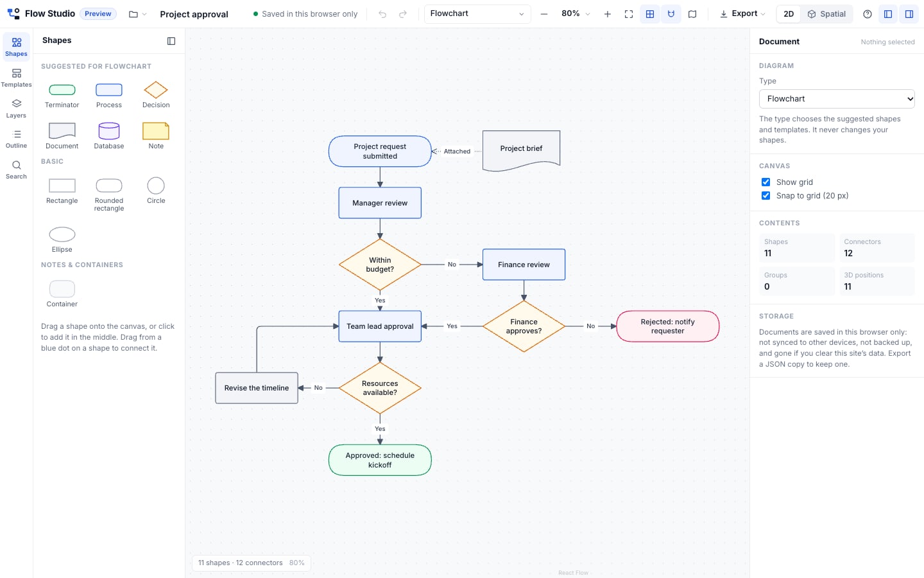Viewport: 924px width, 578px height.
Task: Select the Approved: schedule kickoff node
Action: pyautogui.click(x=380, y=460)
